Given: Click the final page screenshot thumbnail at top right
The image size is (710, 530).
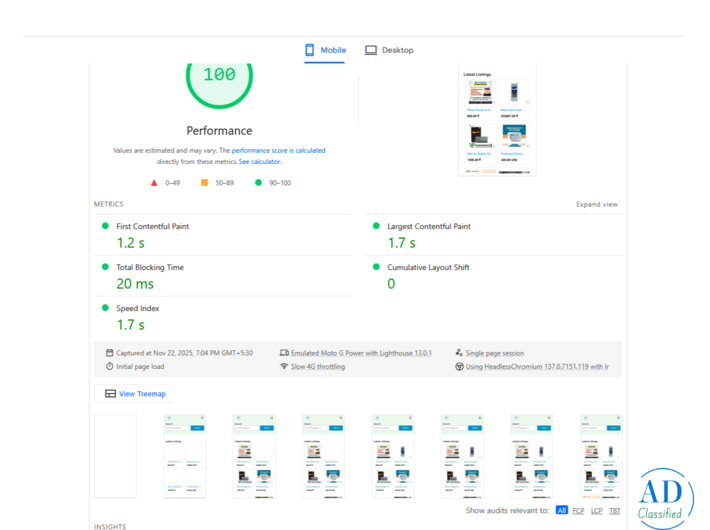Looking at the screenshot, I should click(497, 119).
